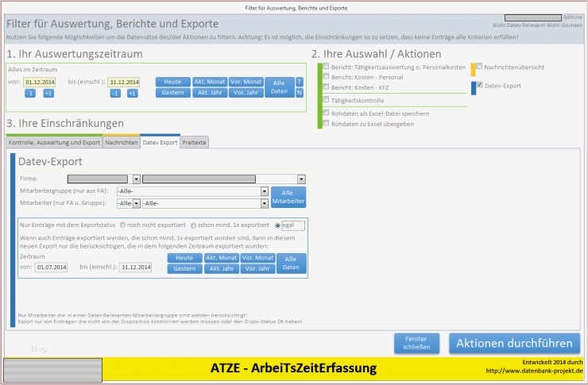The image size is (588, 385).
Task: Open Mitarbeitergruppe dropdown list
Action: [x=265, y=191]
